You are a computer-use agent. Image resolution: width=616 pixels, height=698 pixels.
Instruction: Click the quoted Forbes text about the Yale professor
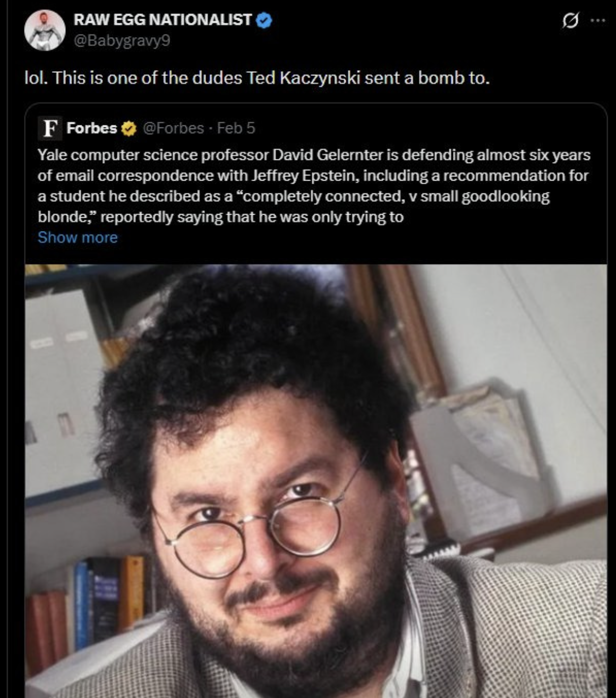[x=314, y=186]
